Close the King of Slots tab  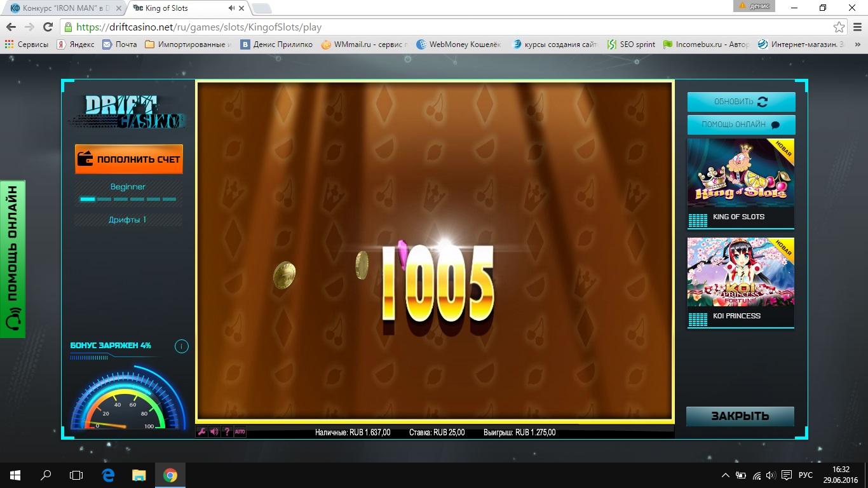[242, 8]
